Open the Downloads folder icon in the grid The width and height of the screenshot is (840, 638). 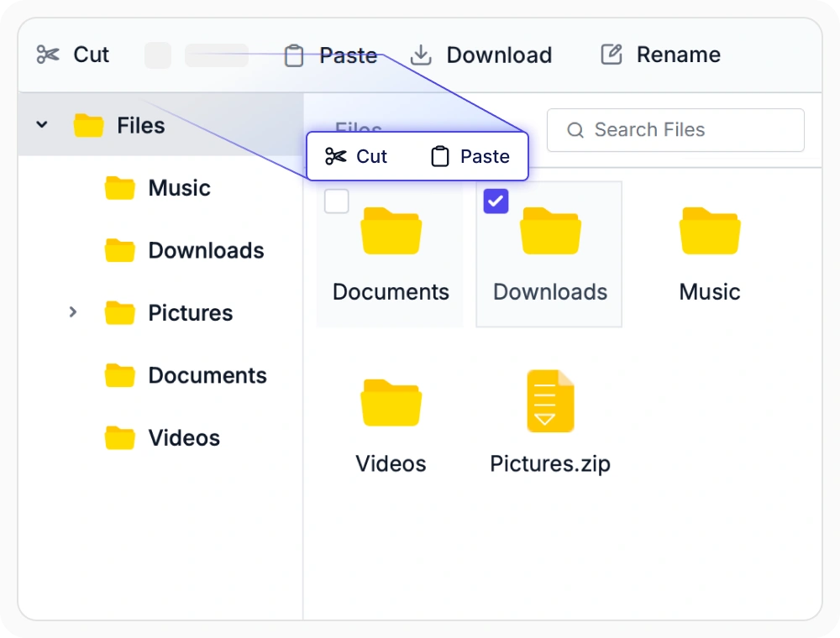[x=550, y=231]
